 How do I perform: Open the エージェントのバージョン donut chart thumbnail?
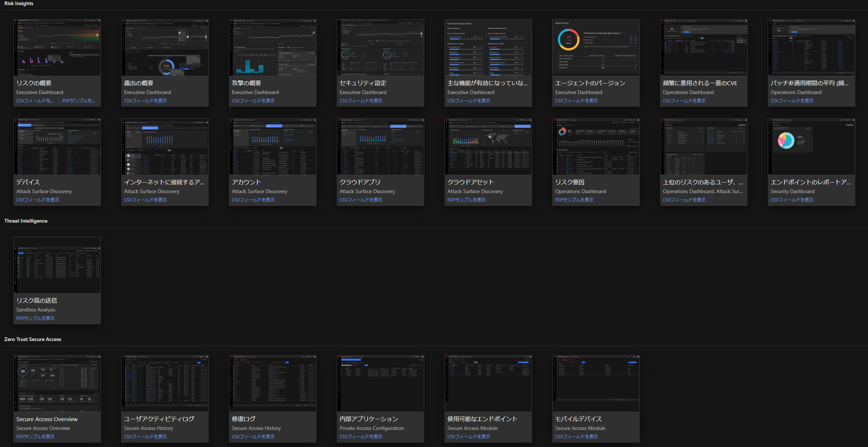(x=596, y=48)
